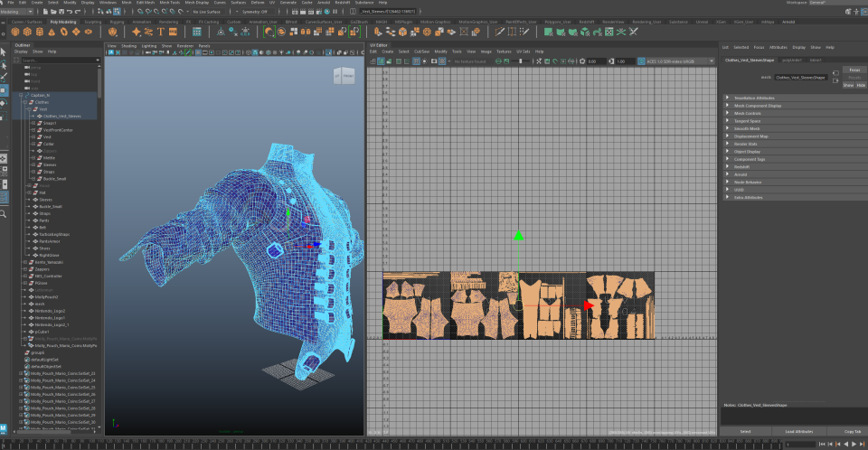Select Clothes_Vest_Sleeves in the Outliner
This screenshot has width=868, height=450.
point(62,117)
